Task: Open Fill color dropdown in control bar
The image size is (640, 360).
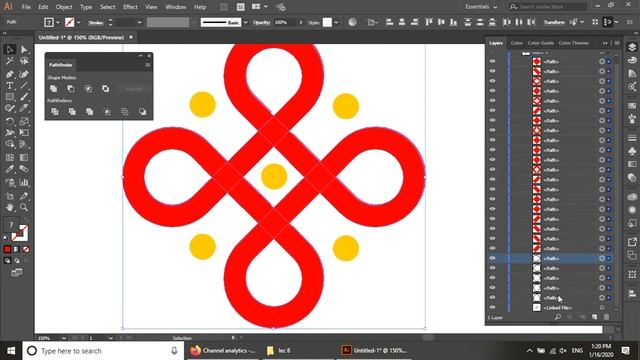Action: [x=58, y=22]
